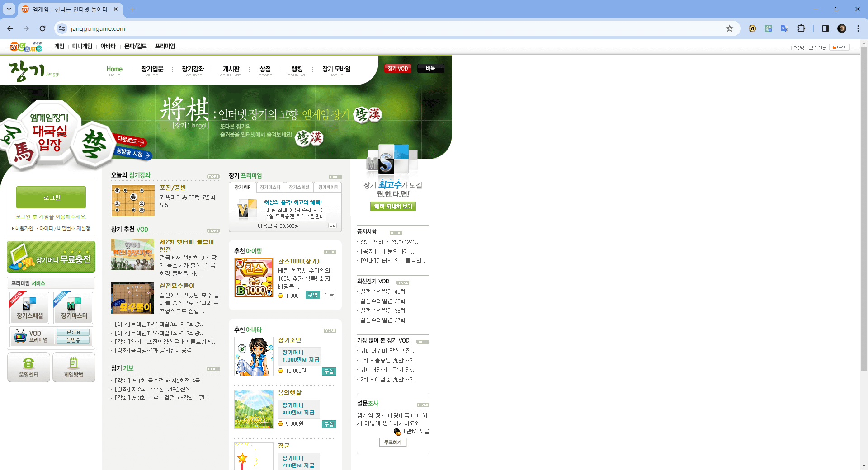The height and width of the screenshot is (470, 868).
Task: Click the 고객센터 link in top bar
Action: point(818,47)
